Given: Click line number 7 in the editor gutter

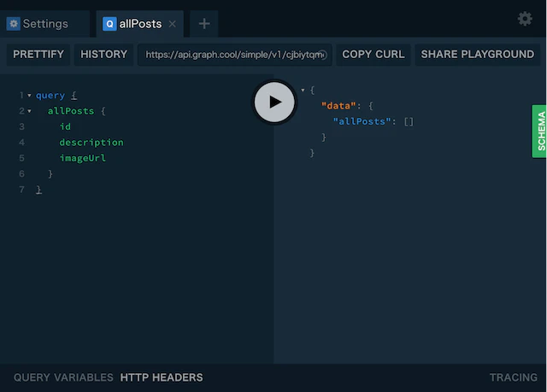Looking at the screenshot, I should click(21, 190).
